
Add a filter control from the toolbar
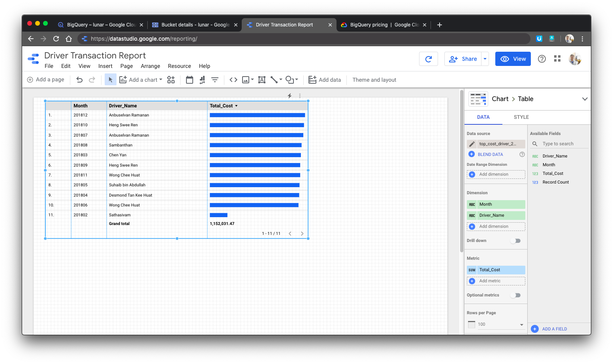pyautogui.click(x=214, y=79)
